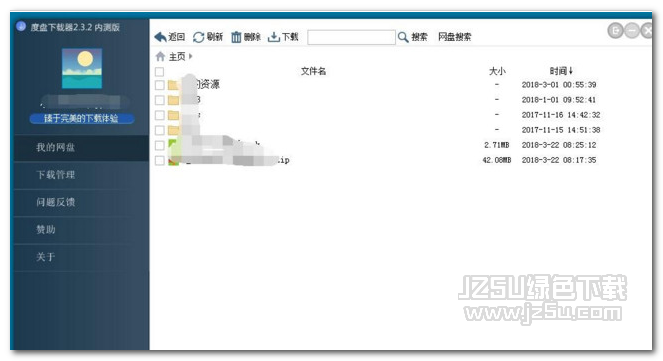The height and width of the screenshot is (361, 663).
Task: Click the 2.71MB size cell
Action: pyautogui.click(x=497, y=145)
